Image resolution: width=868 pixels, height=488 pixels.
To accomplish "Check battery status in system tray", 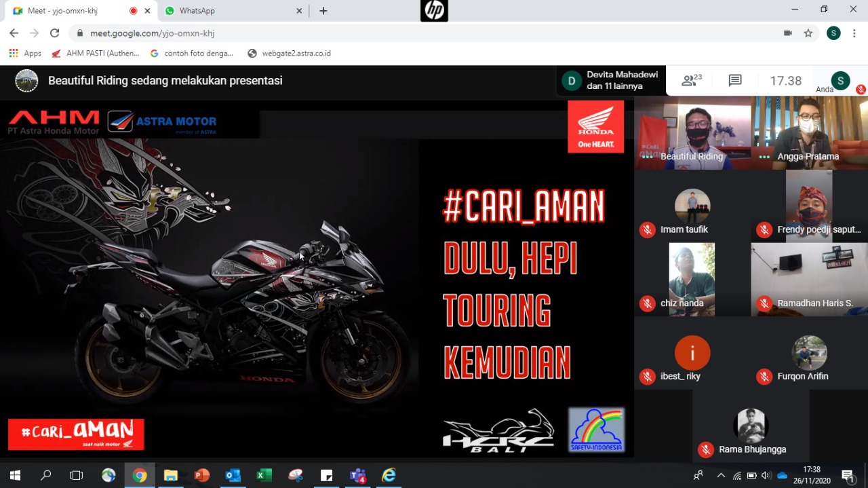I will pos(751,475).
